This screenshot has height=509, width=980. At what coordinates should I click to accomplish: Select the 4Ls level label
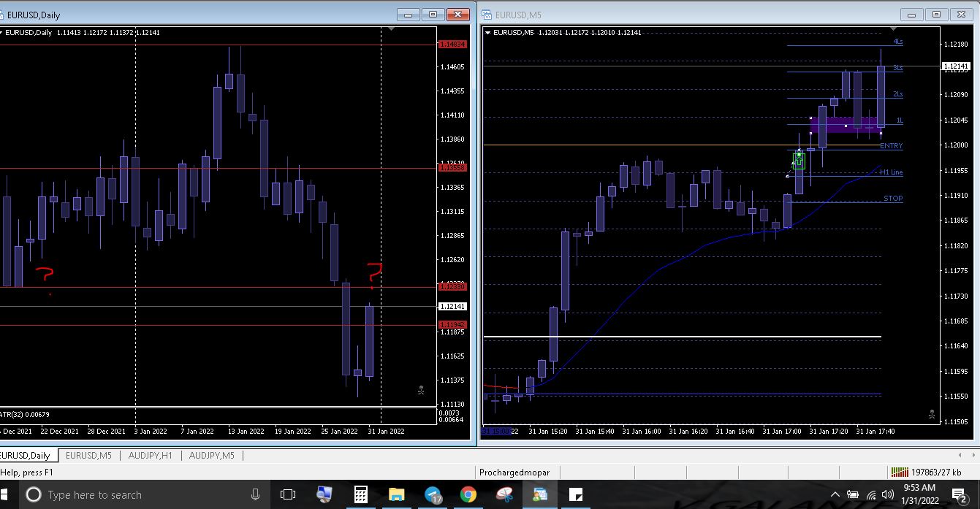[897, 42]
